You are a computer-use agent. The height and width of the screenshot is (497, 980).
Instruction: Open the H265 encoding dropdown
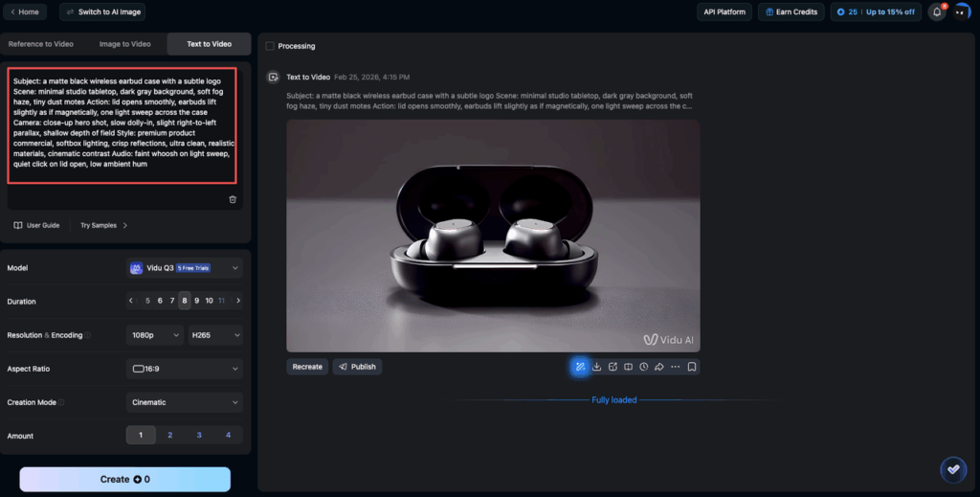tap(215, 335)
